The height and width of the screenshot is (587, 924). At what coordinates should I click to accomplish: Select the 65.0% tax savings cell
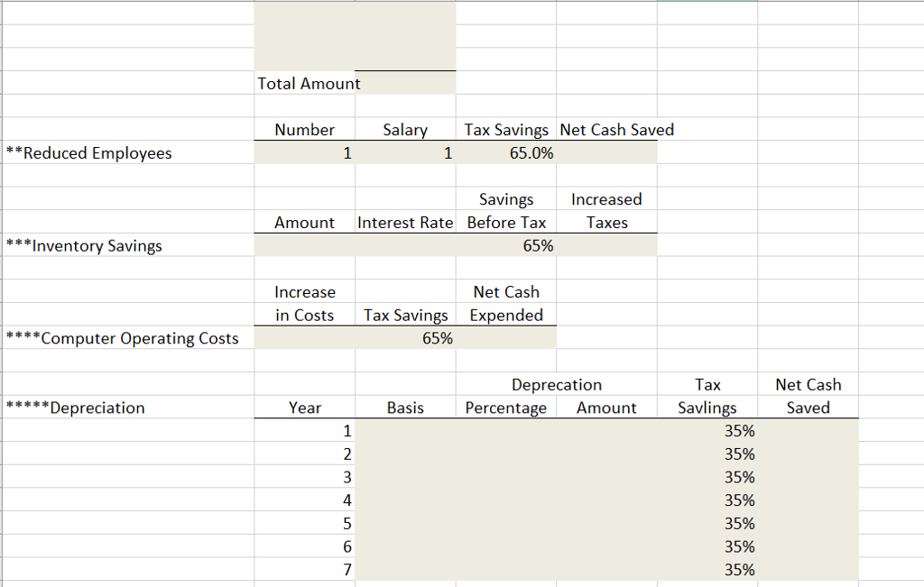tap(506, 153)
